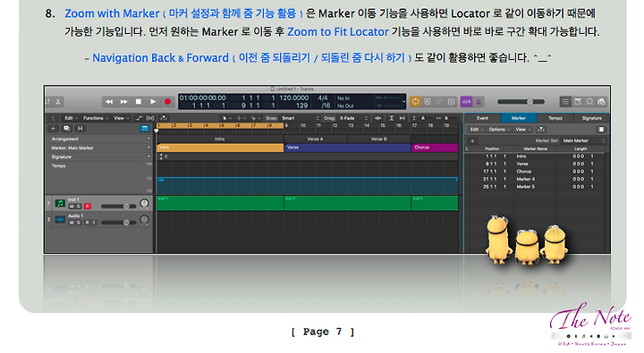Viewport: 644px width, 353px height.
Task: Start playback with the Play button
Action: pyautogui.click(x=153, y=101)
